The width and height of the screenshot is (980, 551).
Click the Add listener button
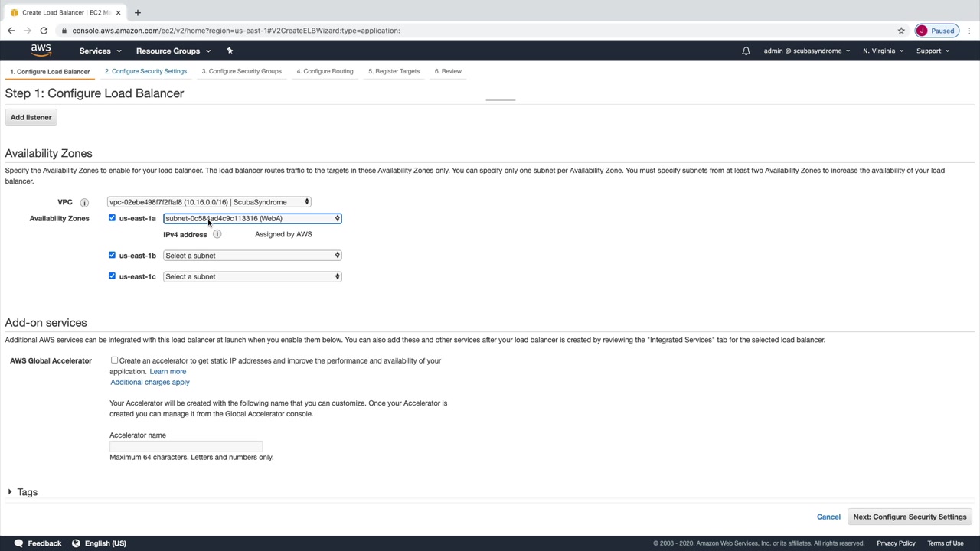click(x=31, y=117)
